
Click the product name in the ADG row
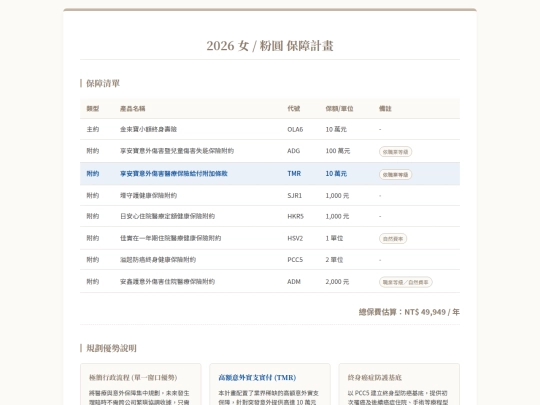[177, 151]
